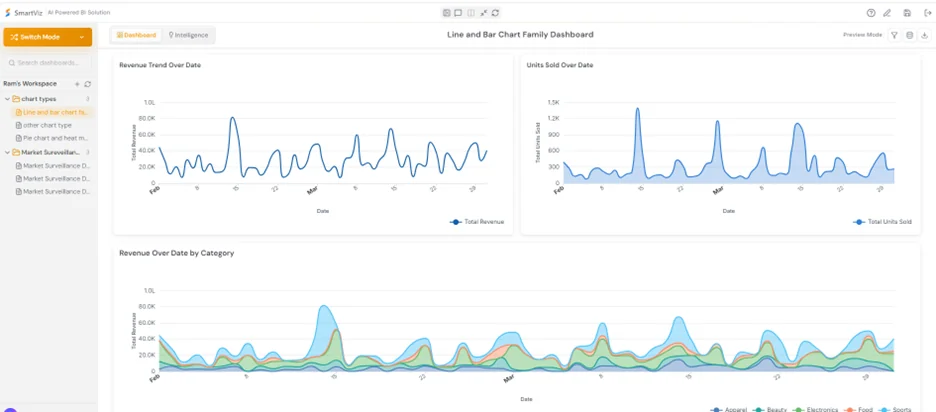Click the chart types folder icon
This screenshot has width=936, height=412.
point(16,99)
